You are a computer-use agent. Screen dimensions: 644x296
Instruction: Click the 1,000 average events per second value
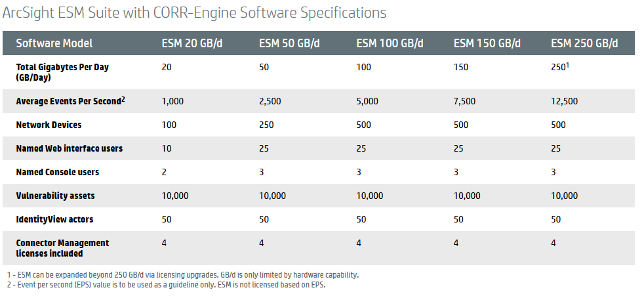(x=172, y=101)
